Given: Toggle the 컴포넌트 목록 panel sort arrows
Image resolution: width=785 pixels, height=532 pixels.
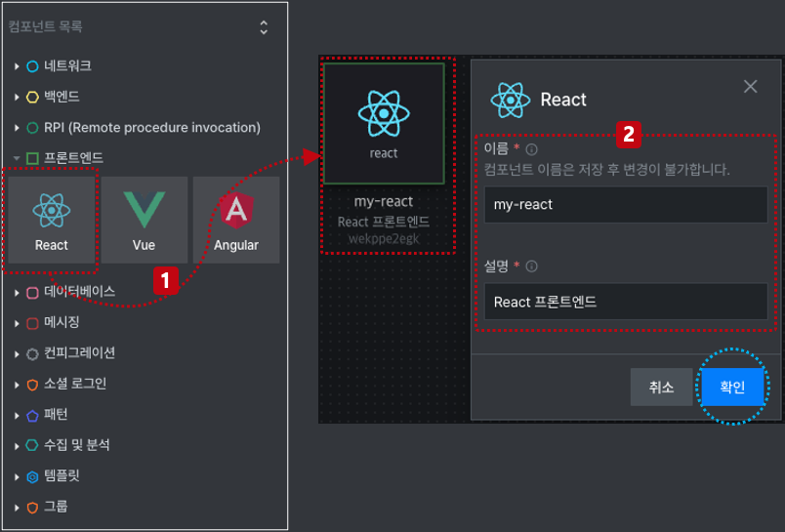Looking at the screenshot, I should click(264, 27).
